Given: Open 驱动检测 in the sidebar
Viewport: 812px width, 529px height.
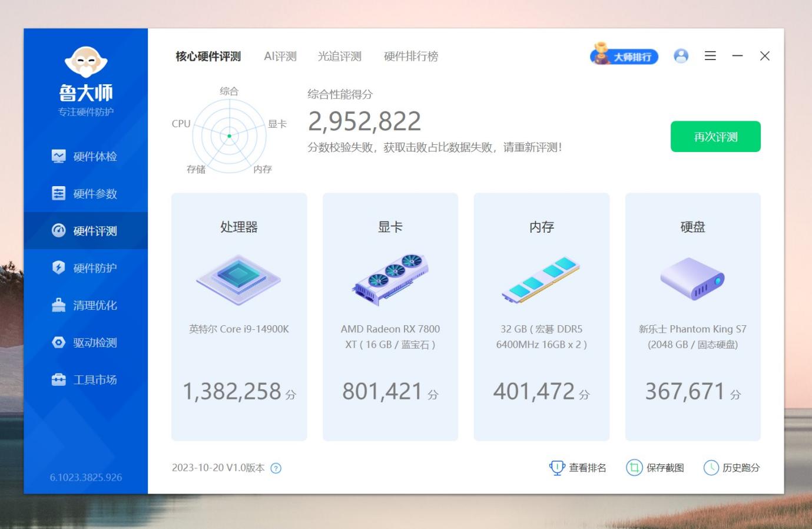Looking at the screenshot, I should coord(85,342).
